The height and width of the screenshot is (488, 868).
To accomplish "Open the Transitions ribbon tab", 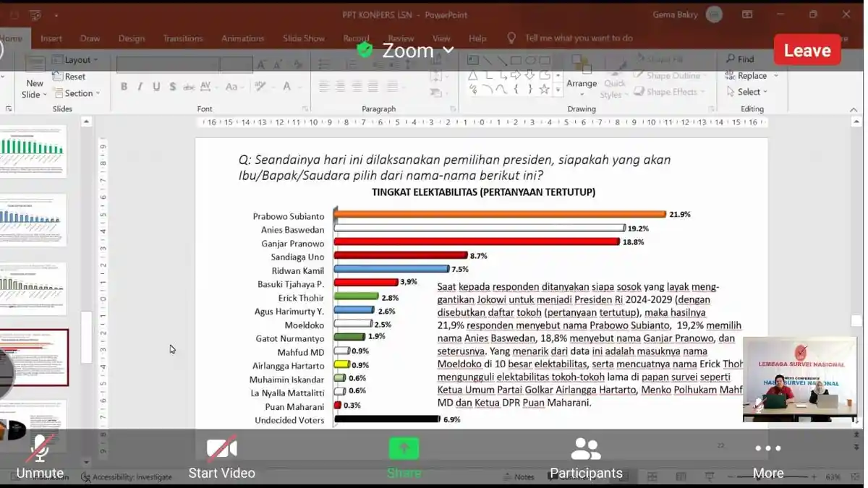I will coord(183,38).
